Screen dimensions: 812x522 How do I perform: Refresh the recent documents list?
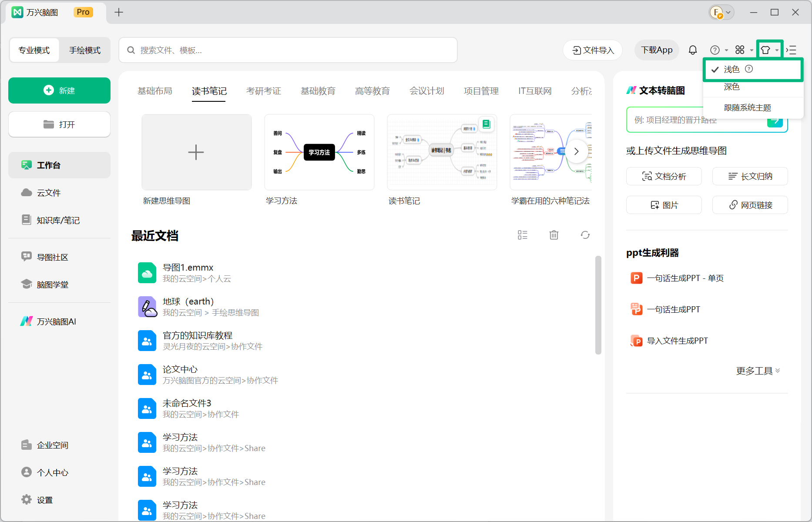tap(585, 235)
